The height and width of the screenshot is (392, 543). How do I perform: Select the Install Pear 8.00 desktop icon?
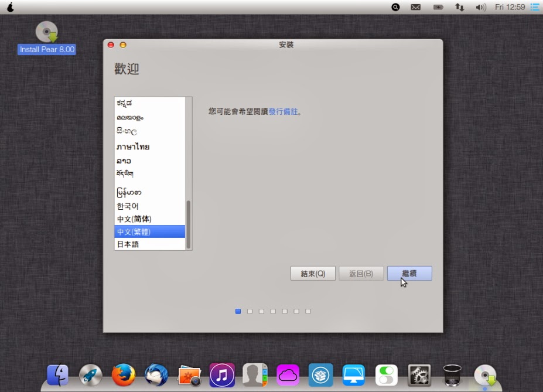pyautogui.click(x=47, y=38)
